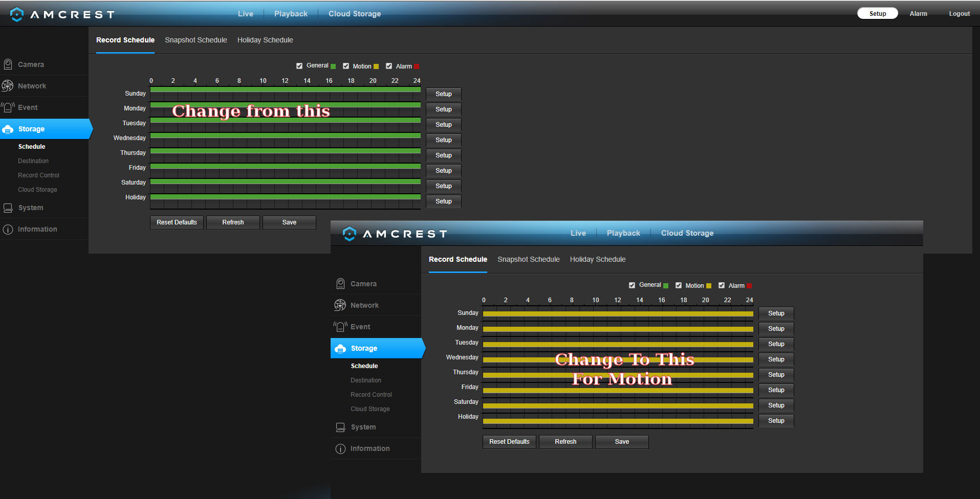
Task: Click Save button in upper schedule
Action: tap(289, 222)
